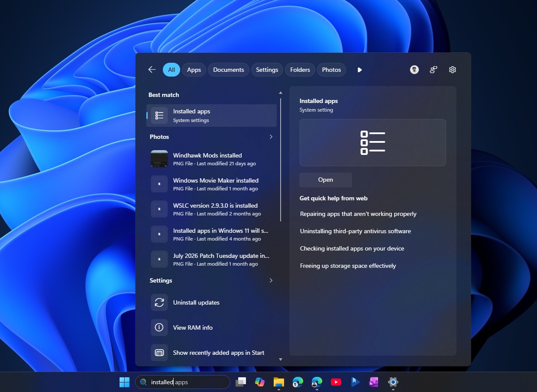Open Repairing apps that aren't working properly

click(x=358, y=214)
